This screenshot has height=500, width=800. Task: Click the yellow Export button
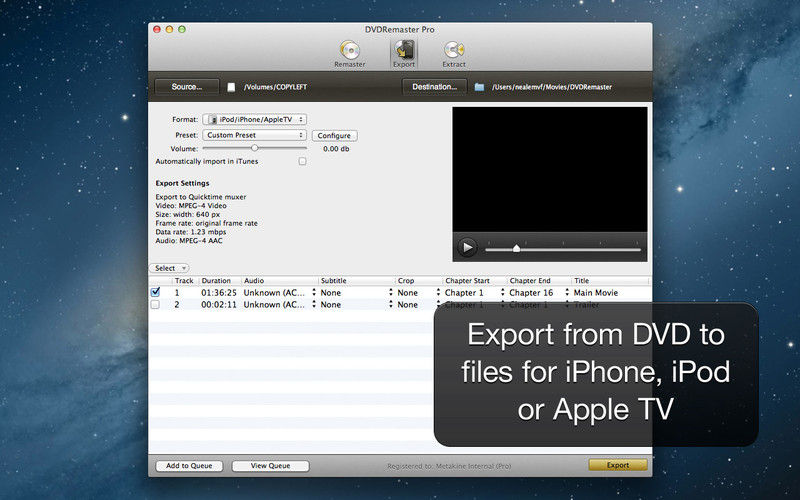point(618,465)
